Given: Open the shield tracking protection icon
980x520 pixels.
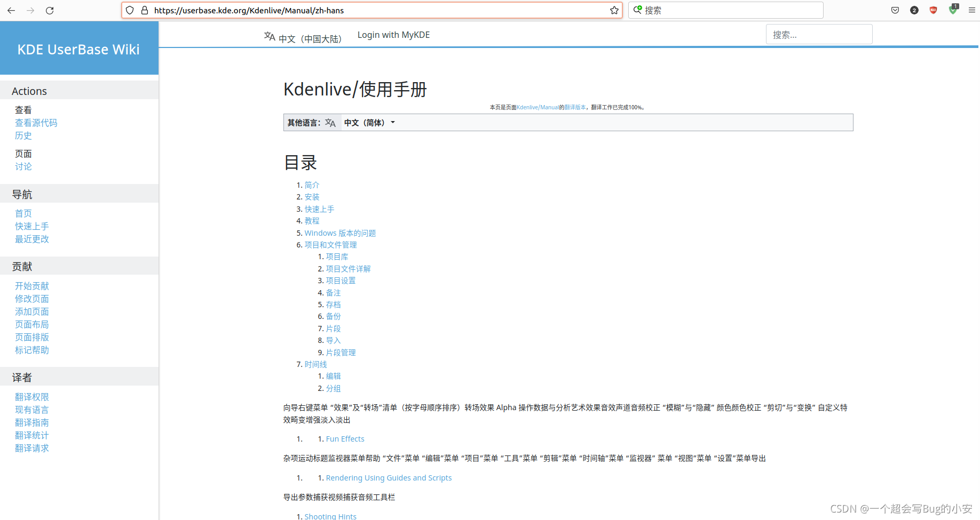Looking at the screenshot, I should click(130, 10).
